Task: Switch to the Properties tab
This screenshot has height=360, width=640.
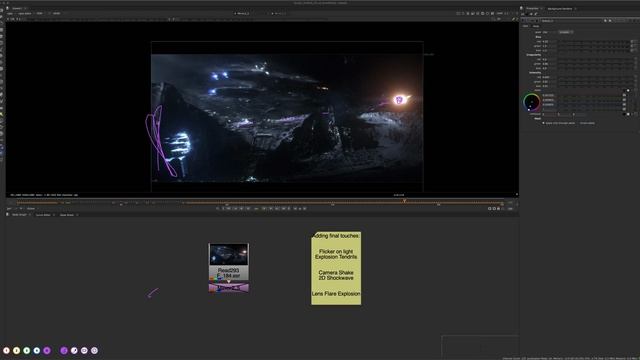Action: pos(532,8)
